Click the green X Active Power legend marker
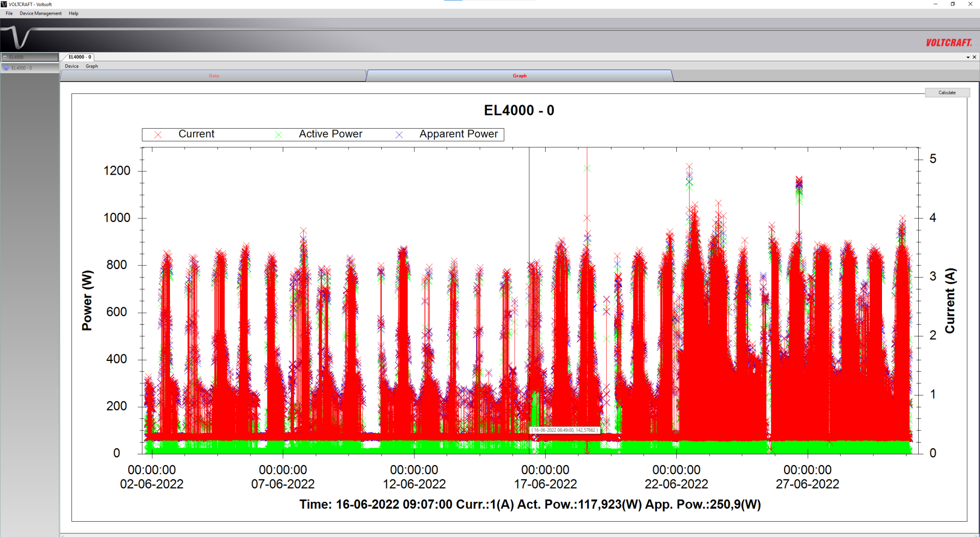This screenshot has height=537, width=980. click(x=279, y=135)
